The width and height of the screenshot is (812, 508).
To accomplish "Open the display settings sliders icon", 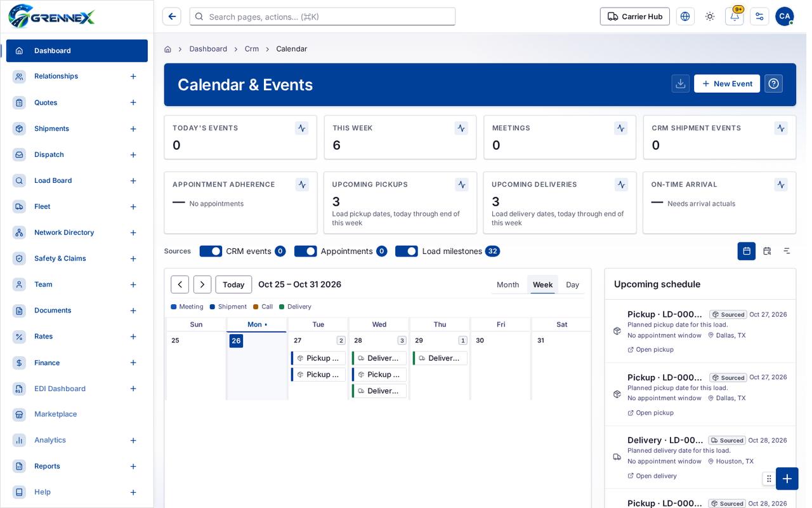I will (759, 17).
